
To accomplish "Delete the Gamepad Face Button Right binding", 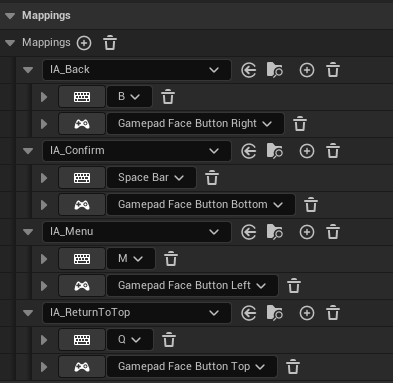I will click(x=300, y=124).
